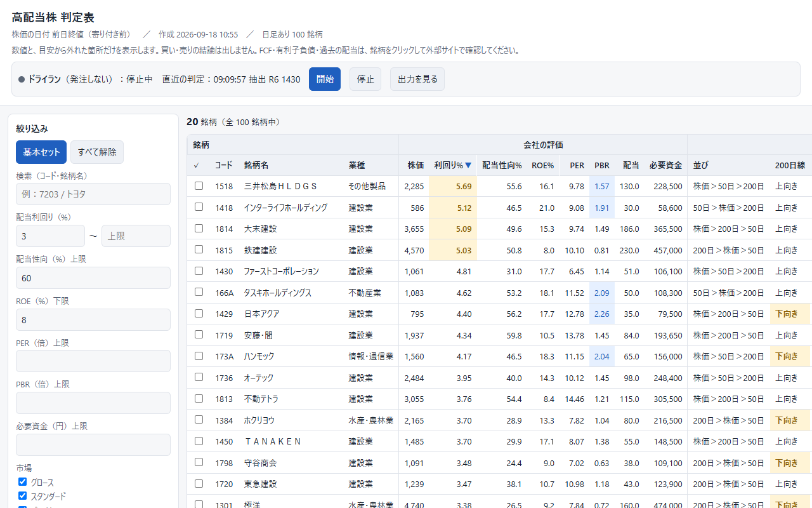Sort the table by ROE% column
This screenshot has height=508, width=812.
[x=542, y=166]
